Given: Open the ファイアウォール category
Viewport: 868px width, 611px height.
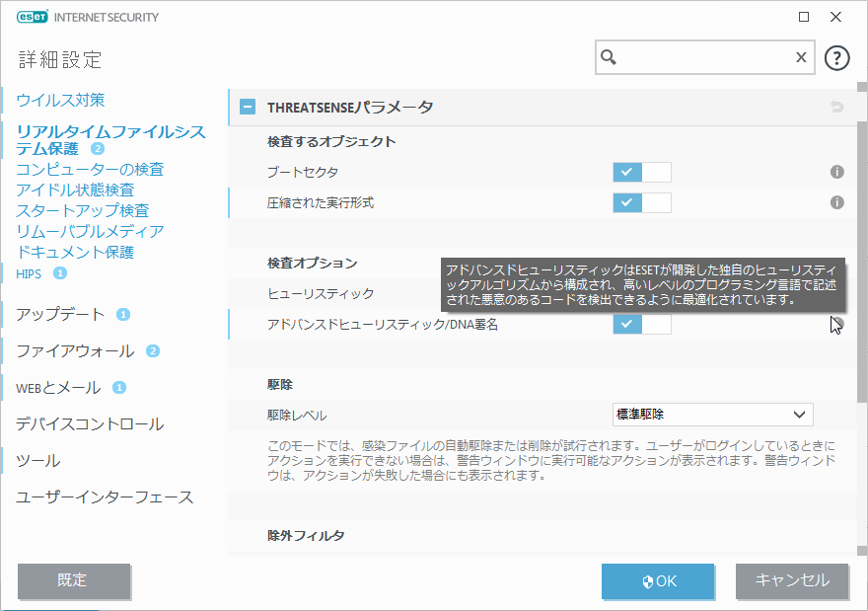Looking at the screenshot, I should [75, 350].
